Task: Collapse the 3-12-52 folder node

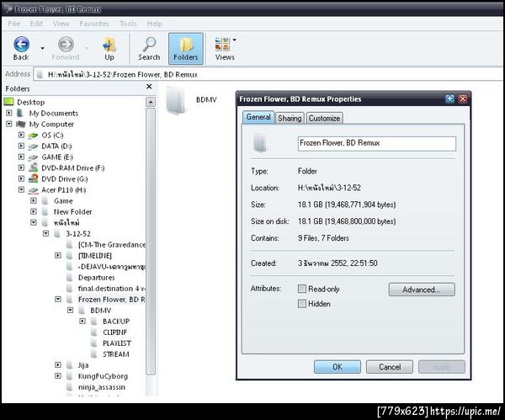Action: tap(45, 233)
